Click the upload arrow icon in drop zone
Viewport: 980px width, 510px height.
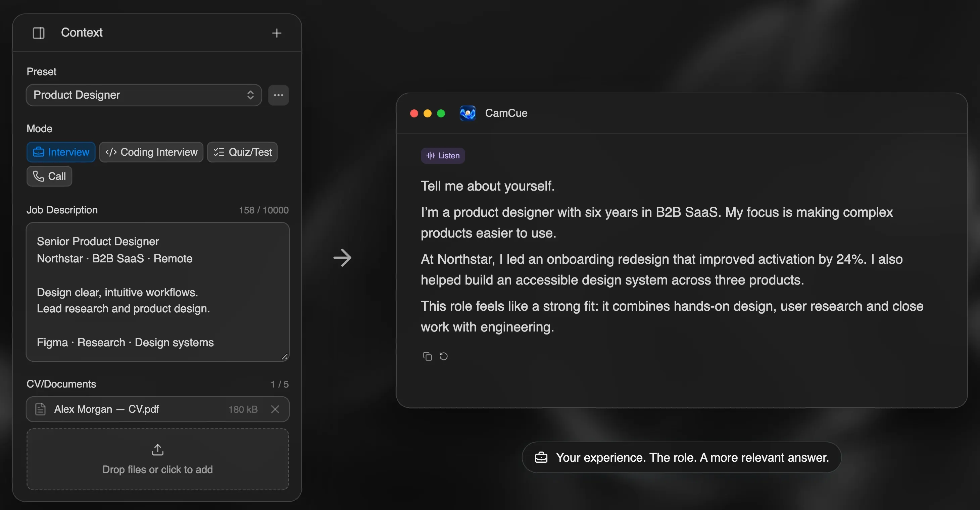(x=157, y=450)
